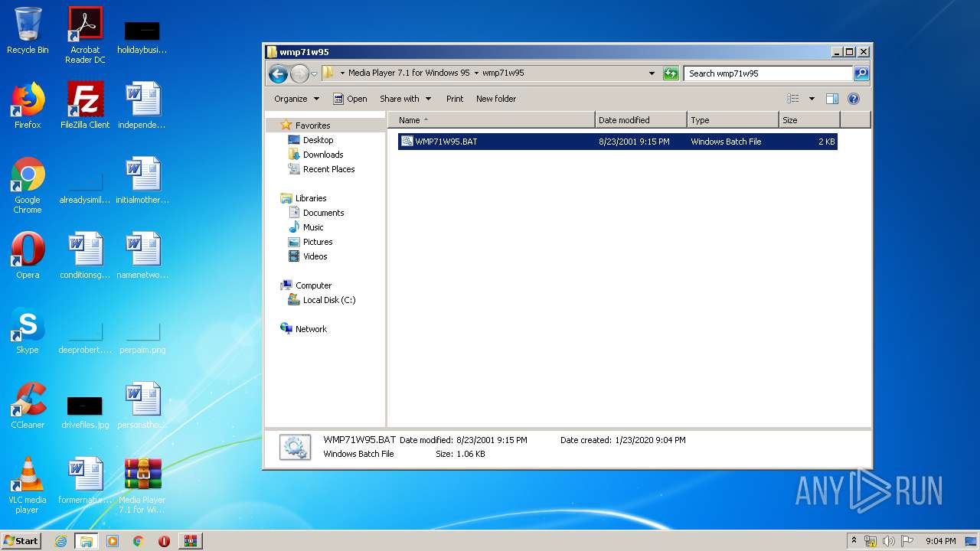Launch Acrobat Reader DC from desktop
The width and height of the screenshot is (980, 551).
[85, 34]
